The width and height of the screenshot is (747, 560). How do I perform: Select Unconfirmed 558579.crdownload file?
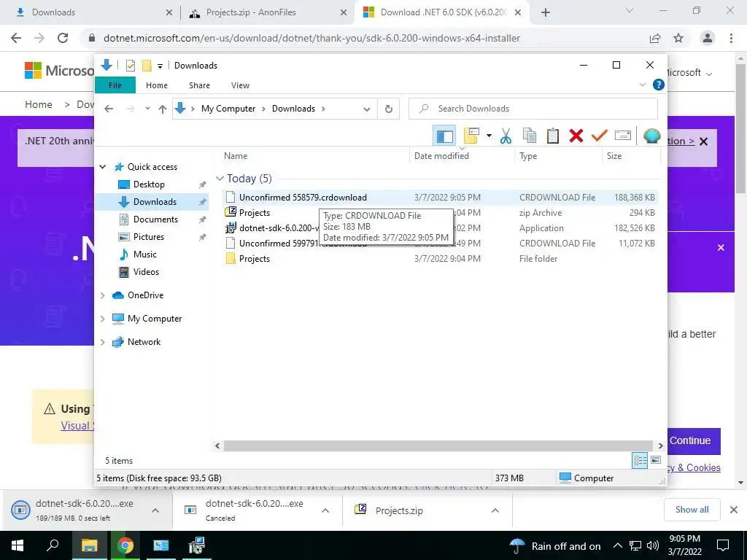pyautogui.click(x=438, y=197)
